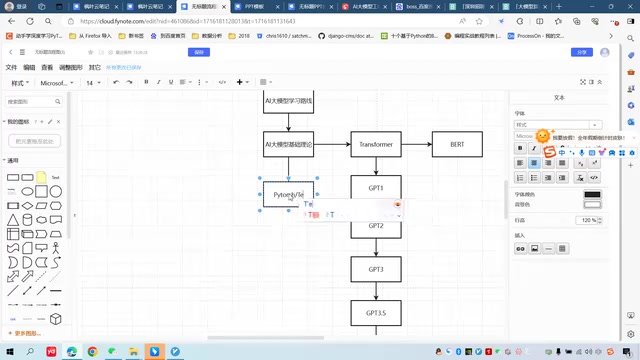Screen dimensions: 640x360
Task: Open the text alignment dropdown in toolbar
Action: tap(185, 82)
